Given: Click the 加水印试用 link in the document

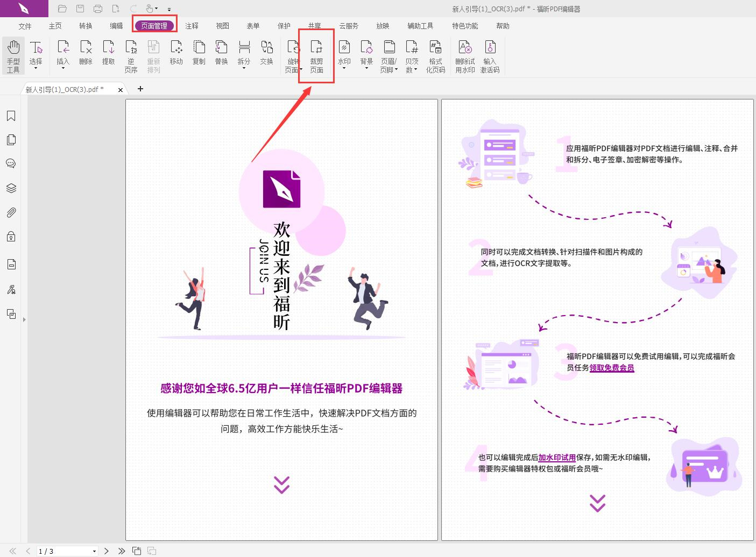Looking at the screenshot, I should [556, 458].
